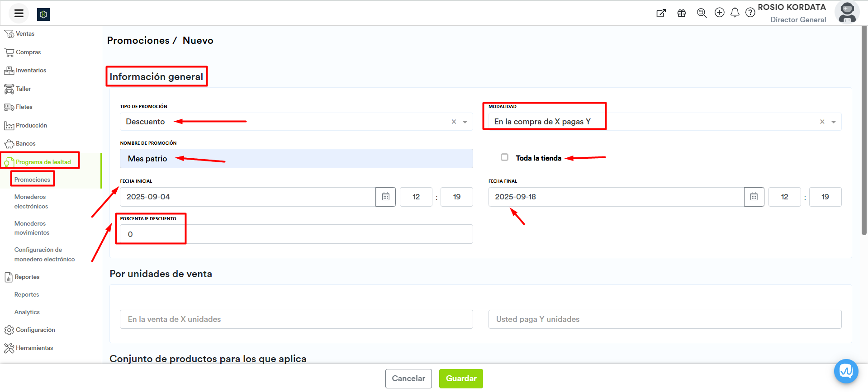Open Monederos electrónicos in sidebar
Viewport: 868px width, 392px height.
[x=31, y=202]
